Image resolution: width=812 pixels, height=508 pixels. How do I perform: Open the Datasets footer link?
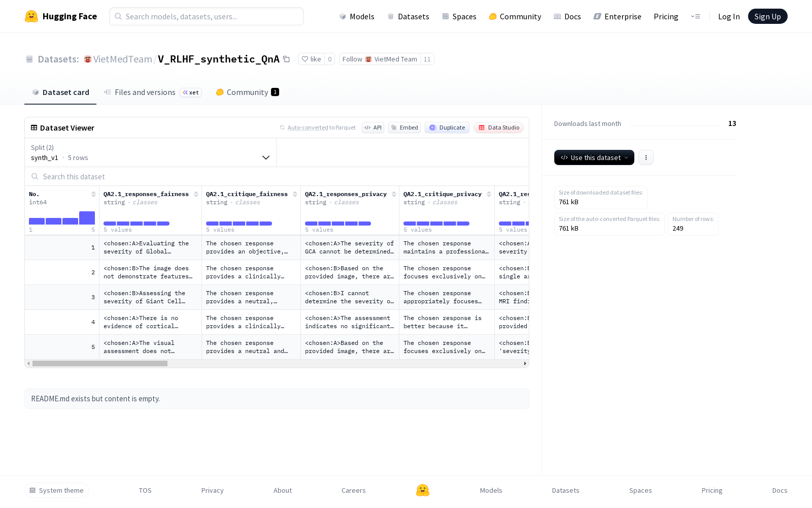(566, 490)
